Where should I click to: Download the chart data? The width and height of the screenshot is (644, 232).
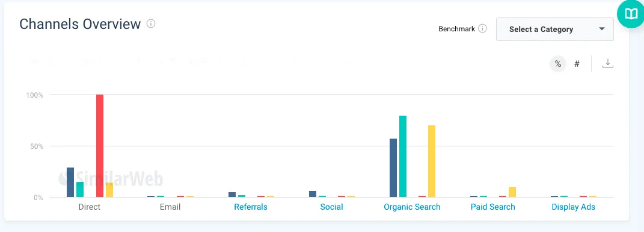click(x=607, y=64)
